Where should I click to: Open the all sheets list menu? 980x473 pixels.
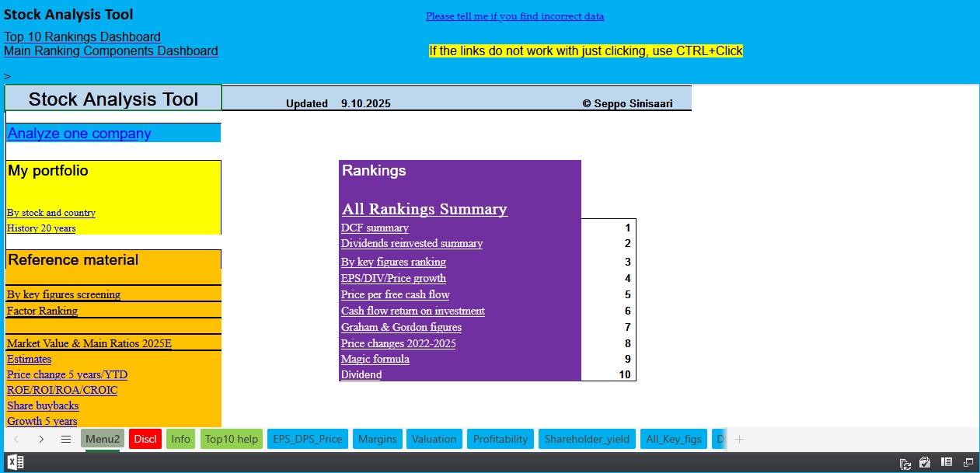coord(65,439)
